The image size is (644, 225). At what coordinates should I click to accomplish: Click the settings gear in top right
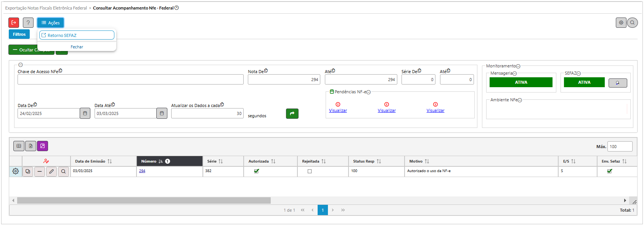pyautogui.click(x=621, y=23)
